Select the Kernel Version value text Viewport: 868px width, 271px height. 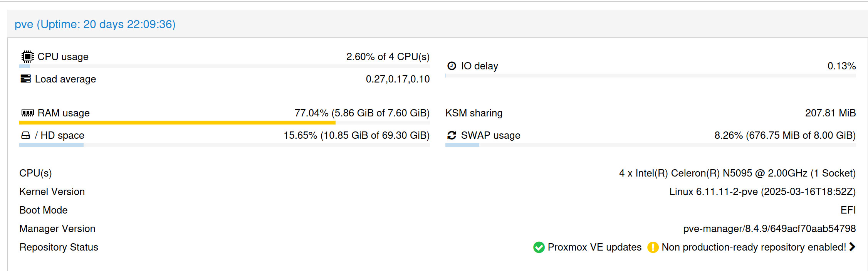(x=762, y=192)
